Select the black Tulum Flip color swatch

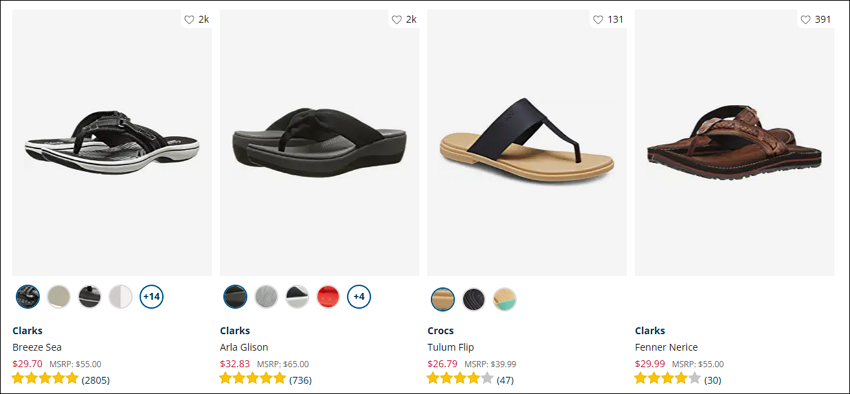474,299
